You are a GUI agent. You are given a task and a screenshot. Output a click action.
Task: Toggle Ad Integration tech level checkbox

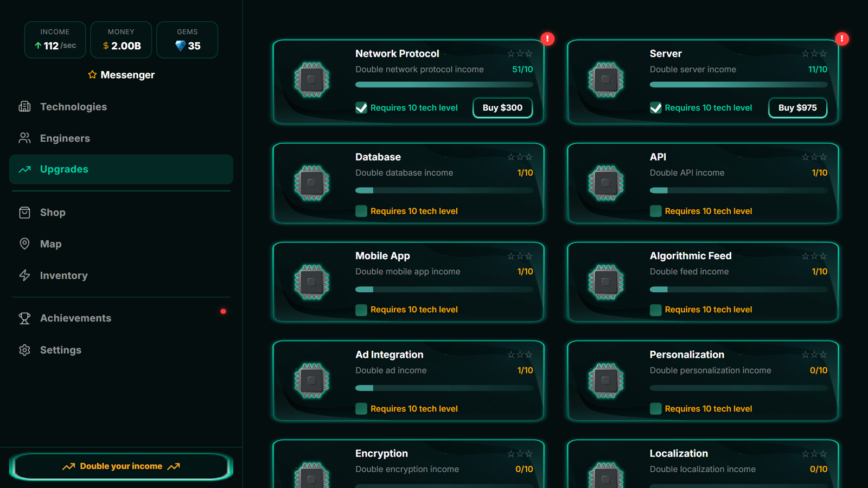pos(361,408)
